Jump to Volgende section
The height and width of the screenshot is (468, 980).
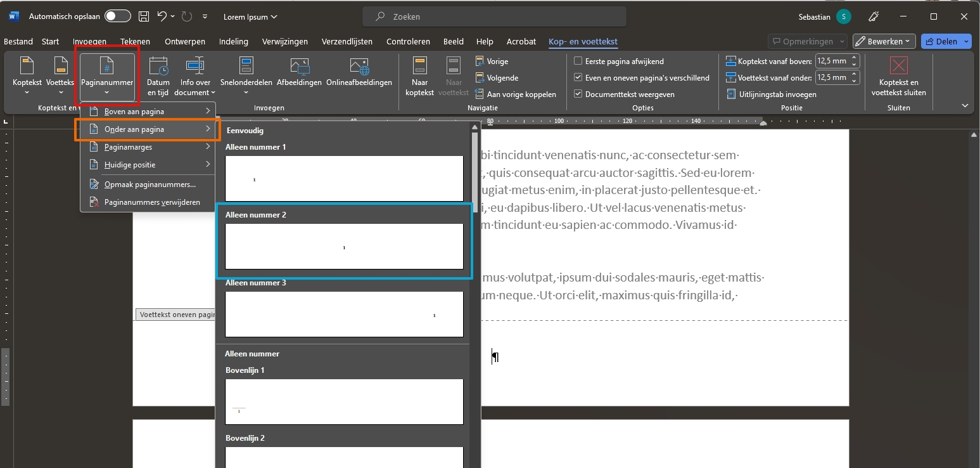[x=497, y=78]
